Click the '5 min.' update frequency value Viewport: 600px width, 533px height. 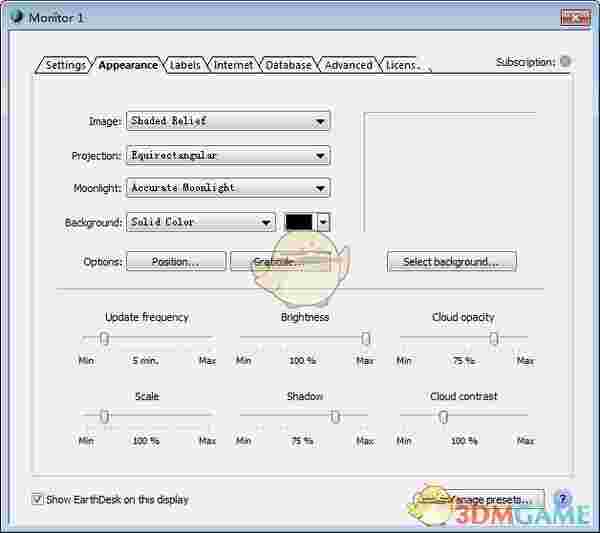145,360
